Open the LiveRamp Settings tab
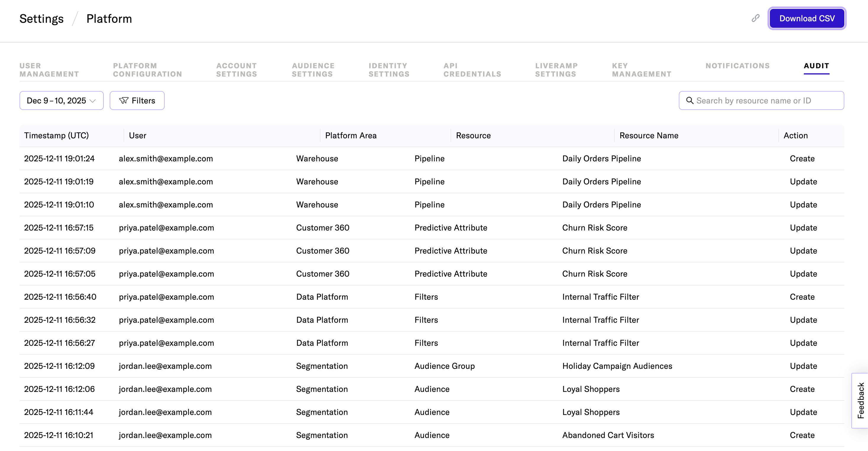This screenshot has width=868, height=451. tap(556, 70)
